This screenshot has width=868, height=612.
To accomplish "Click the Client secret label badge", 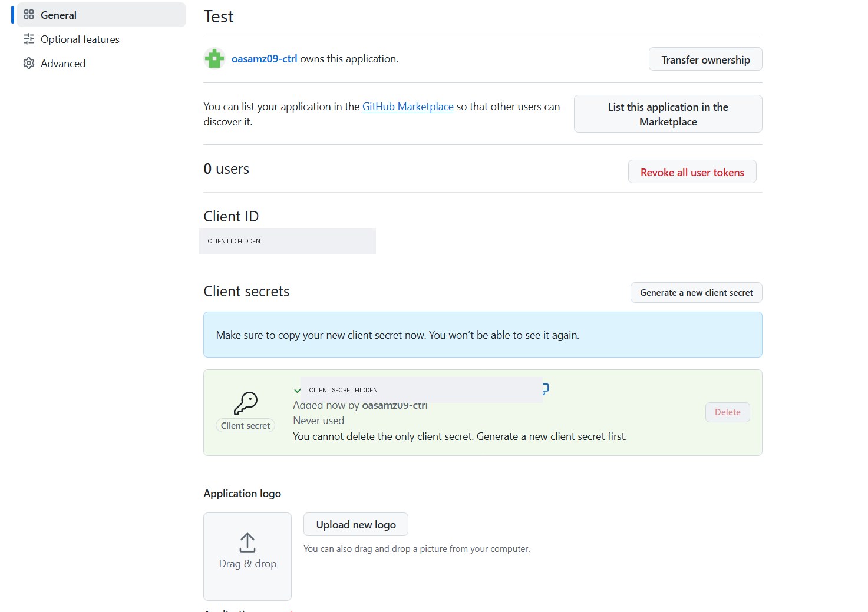I will point(245,426).
